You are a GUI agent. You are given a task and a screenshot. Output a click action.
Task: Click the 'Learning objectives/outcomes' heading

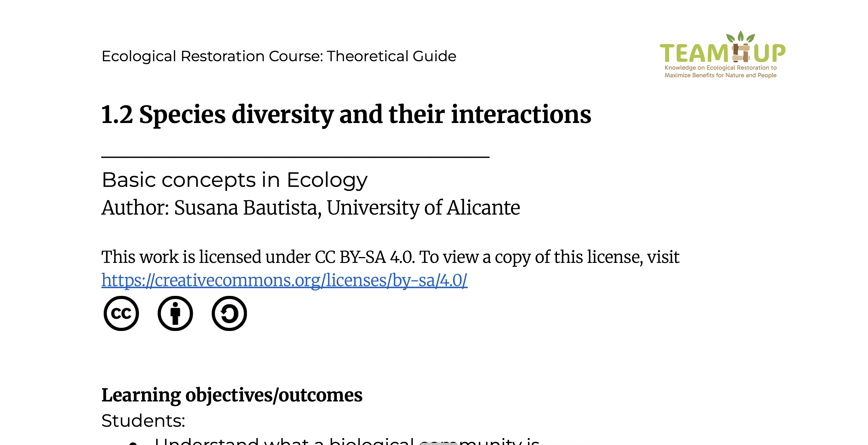coord(232,395)
